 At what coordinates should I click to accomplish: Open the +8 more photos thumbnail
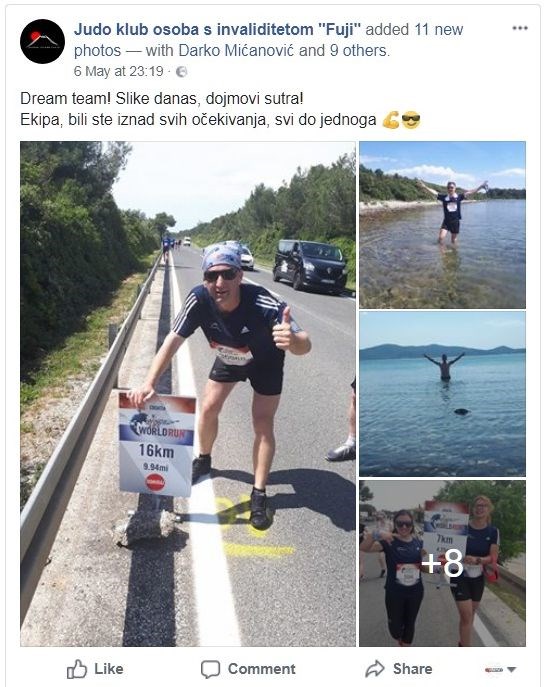coord(442,563)
